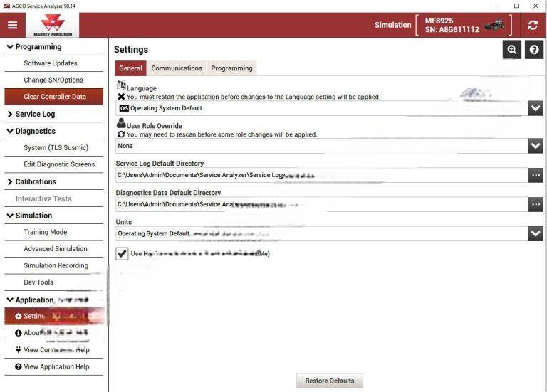Expand the Service Log section
This screenshot has height=392, width=547.
[34, 114]
